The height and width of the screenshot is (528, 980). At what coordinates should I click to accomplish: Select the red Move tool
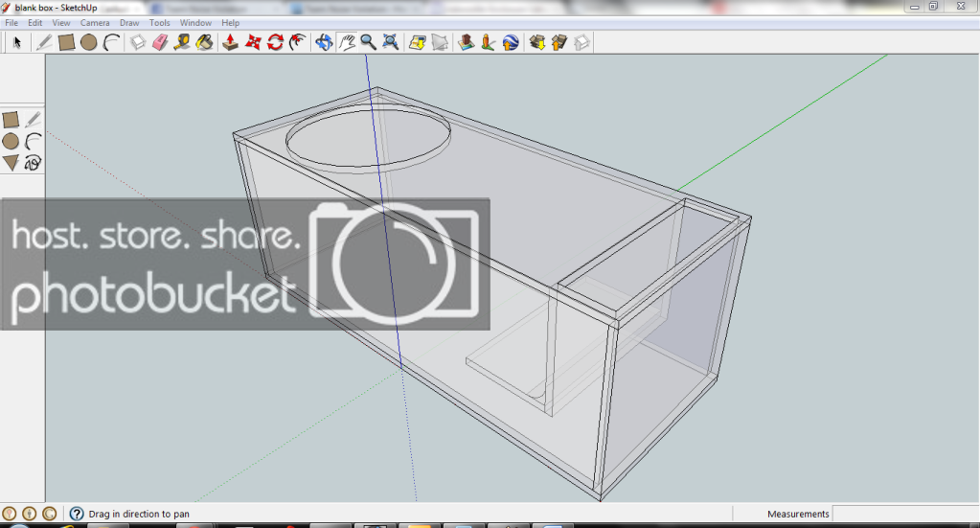click(x=253, y=42)
